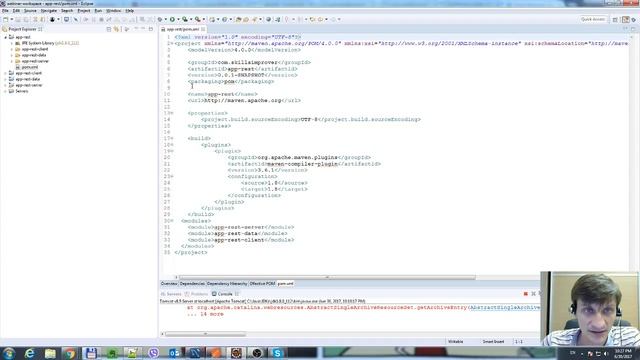Open the Edit menu

coord(16,11)
